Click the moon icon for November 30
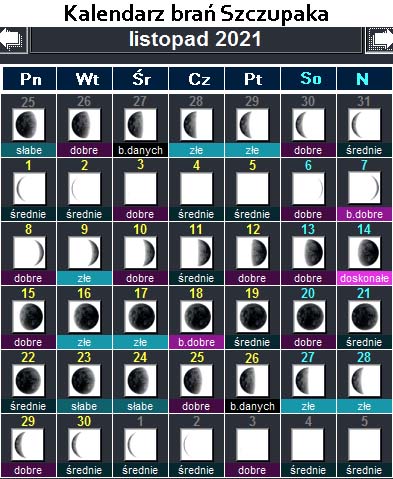Image resolution: width=393 pixels, height=479 pixels. click(x=84, y=444)
